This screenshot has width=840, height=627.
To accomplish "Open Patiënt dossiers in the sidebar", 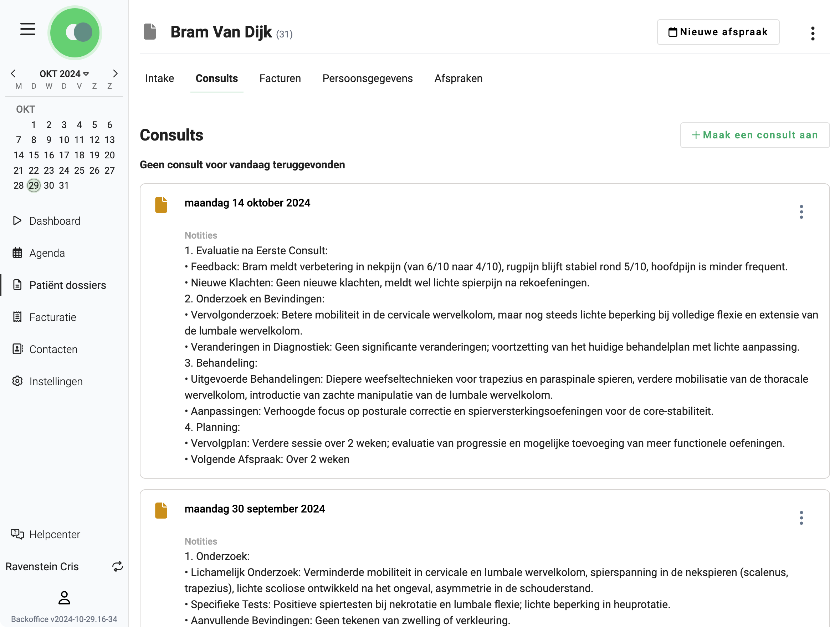I will pos(67,285).
